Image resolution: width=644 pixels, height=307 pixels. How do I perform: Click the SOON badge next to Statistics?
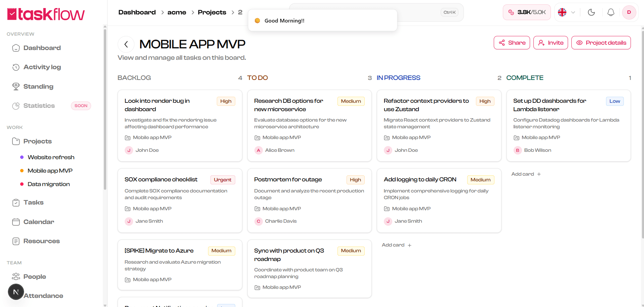pyautogui.click(x=81, y=106)
